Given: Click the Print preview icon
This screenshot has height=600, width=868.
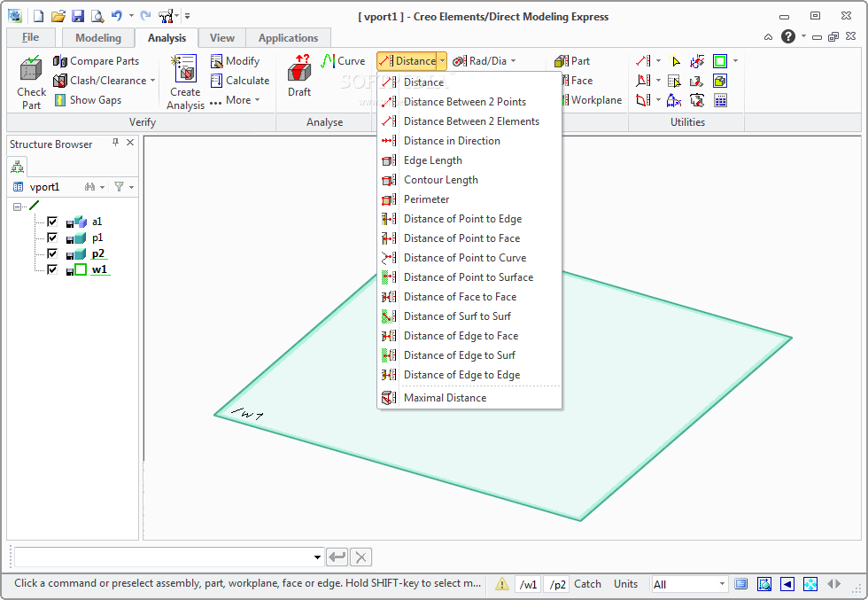Looking at the screenshot, I should coord(97,16).
